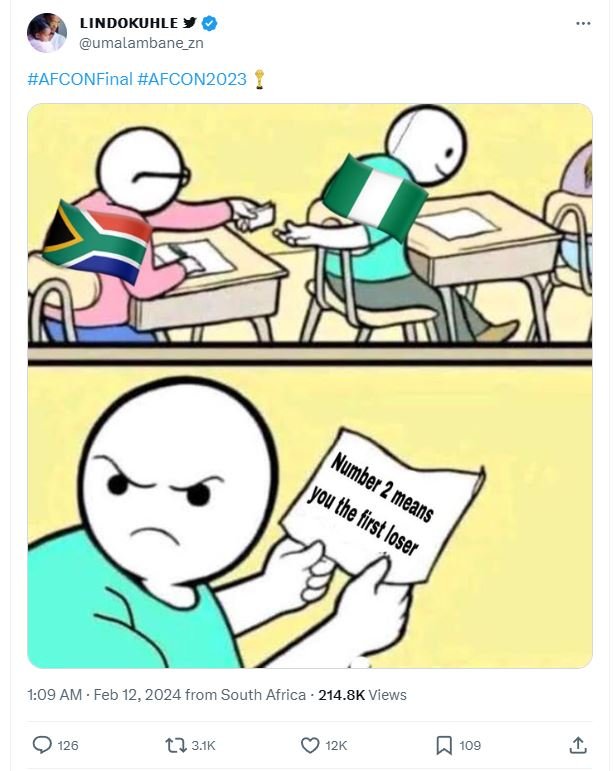613x771 pixels.
Task: Open LINDOKUHLE's profile avatar picture
Action: pos(47,32)
